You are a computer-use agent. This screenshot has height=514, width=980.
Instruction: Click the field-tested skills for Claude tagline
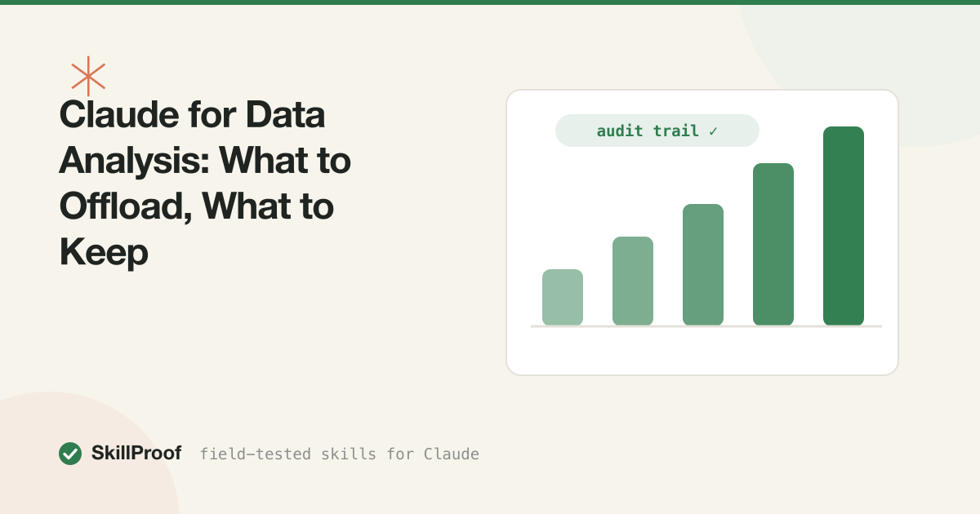tap(339, 454)
